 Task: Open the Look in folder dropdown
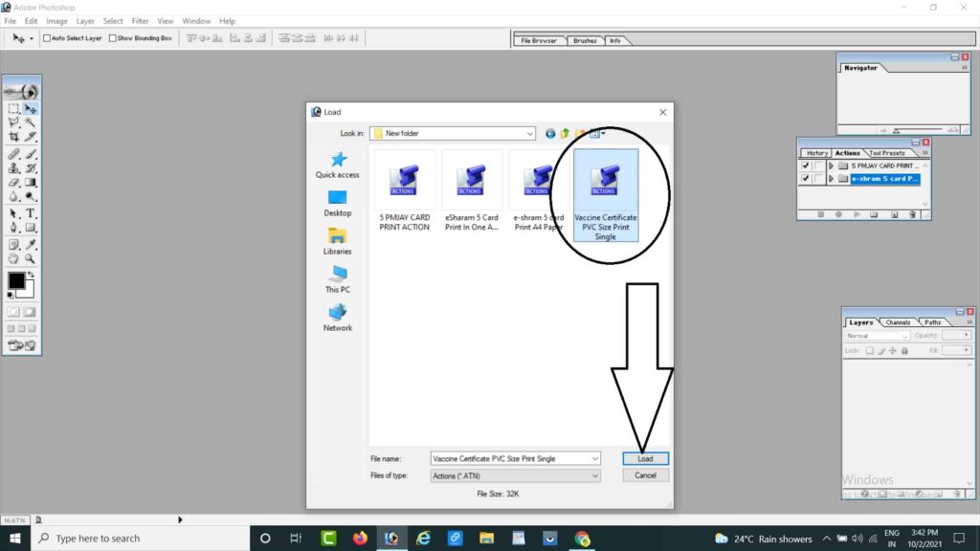tap(529, 134)
